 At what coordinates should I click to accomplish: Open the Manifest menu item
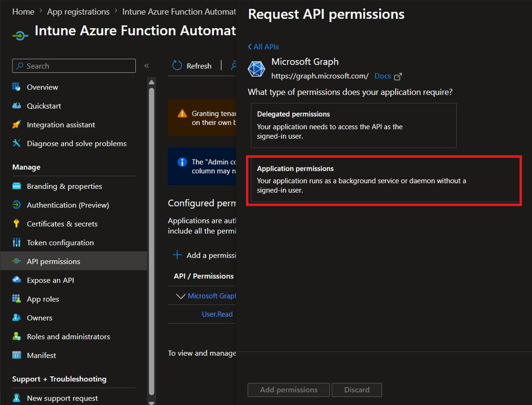tap(74, 355)
